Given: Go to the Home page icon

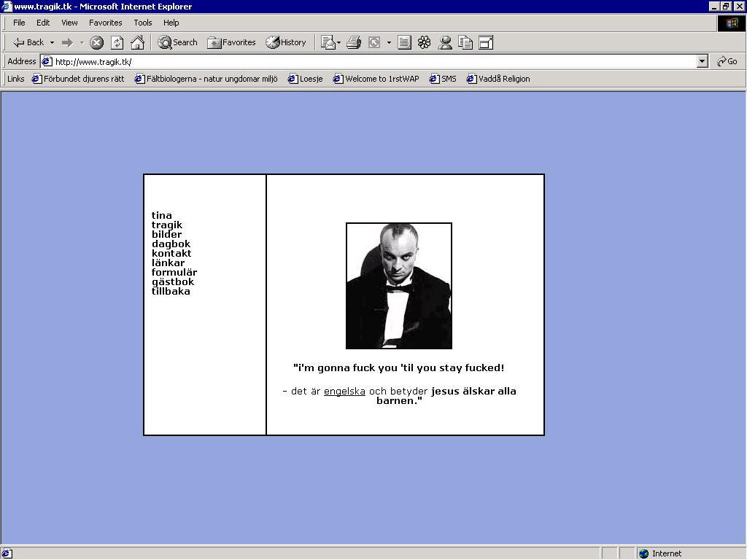Looking at the screenshot, I should 137,43.
